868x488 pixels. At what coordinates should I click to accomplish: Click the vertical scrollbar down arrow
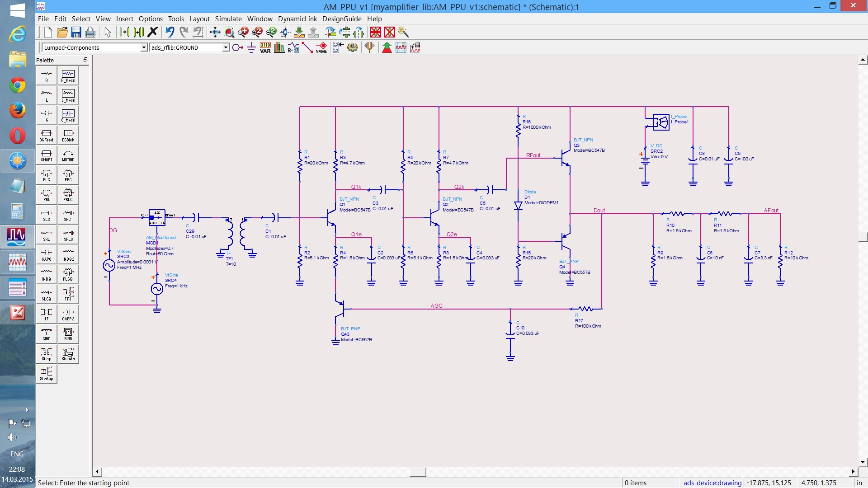pos(863,462)
